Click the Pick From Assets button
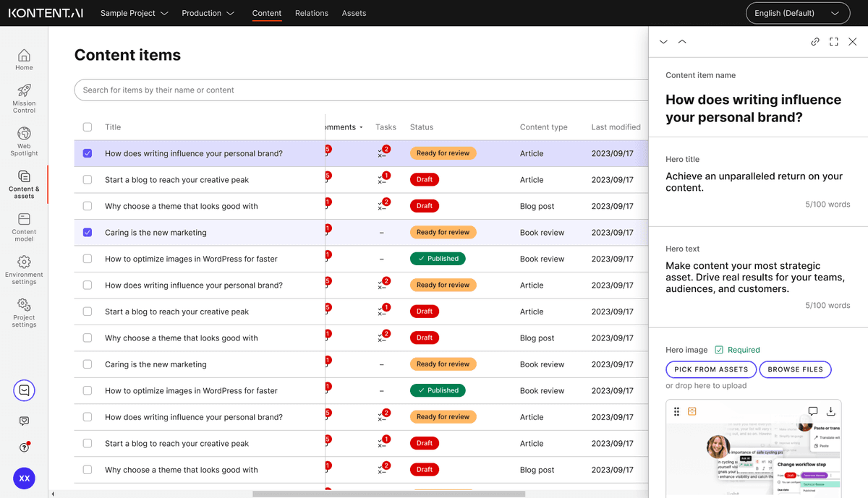Image resolution: width=868 pixels, height=498 pixels. coord(710,369)
